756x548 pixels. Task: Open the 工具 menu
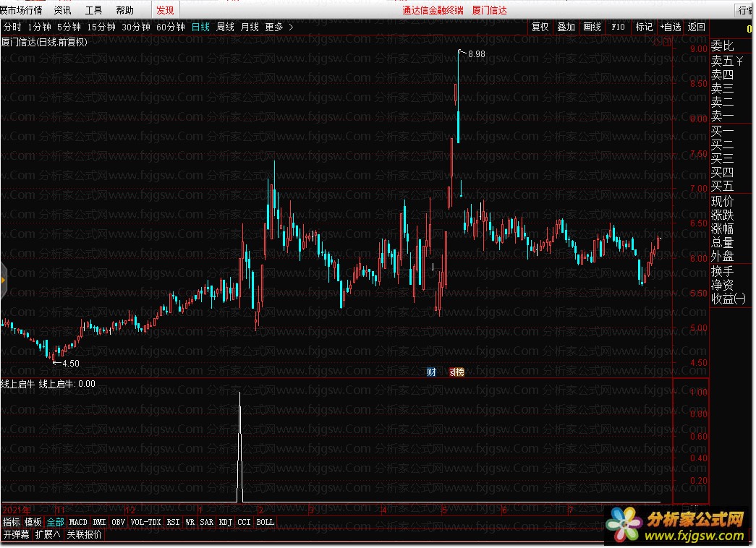[x=93, y=10]
